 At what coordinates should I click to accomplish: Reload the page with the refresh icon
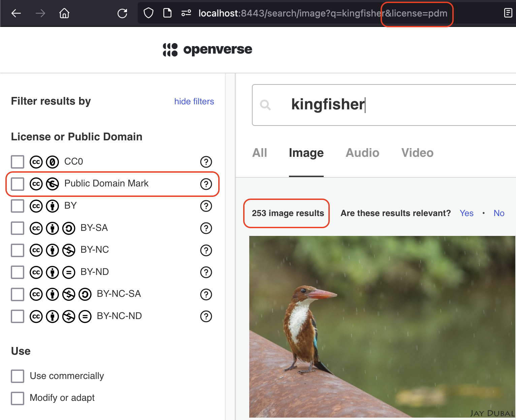[122, 13]
